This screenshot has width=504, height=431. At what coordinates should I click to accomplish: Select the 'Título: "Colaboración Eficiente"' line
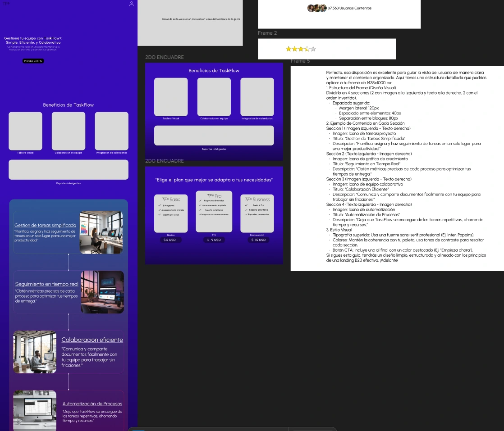tap(361, 190)
